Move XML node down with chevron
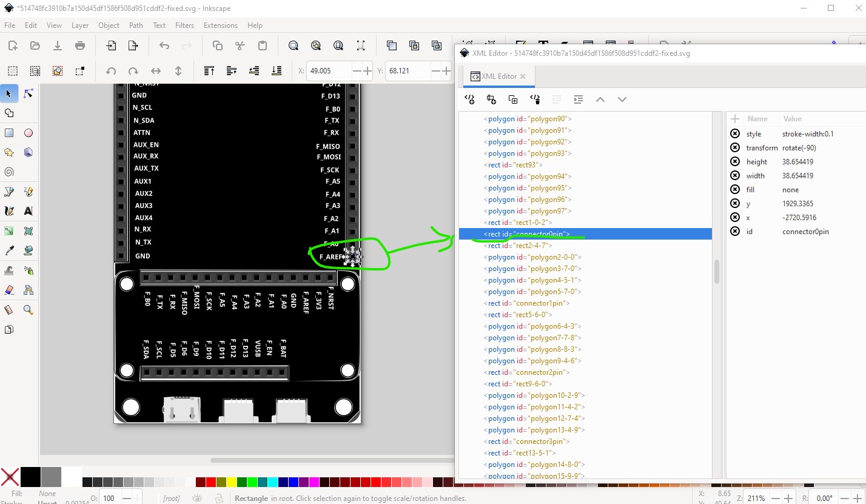Image resolution: width=866 pixels, height=504 pixels. tap(622, 99)
